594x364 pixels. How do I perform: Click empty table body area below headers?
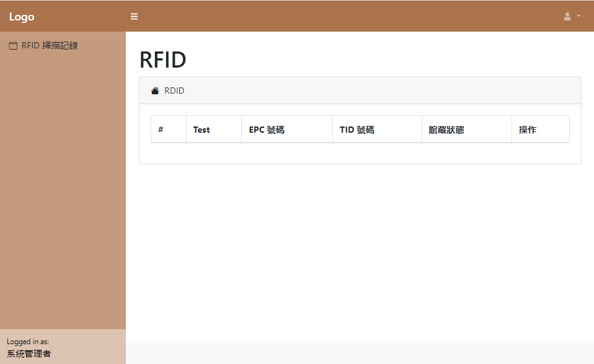tap(360, 153)
